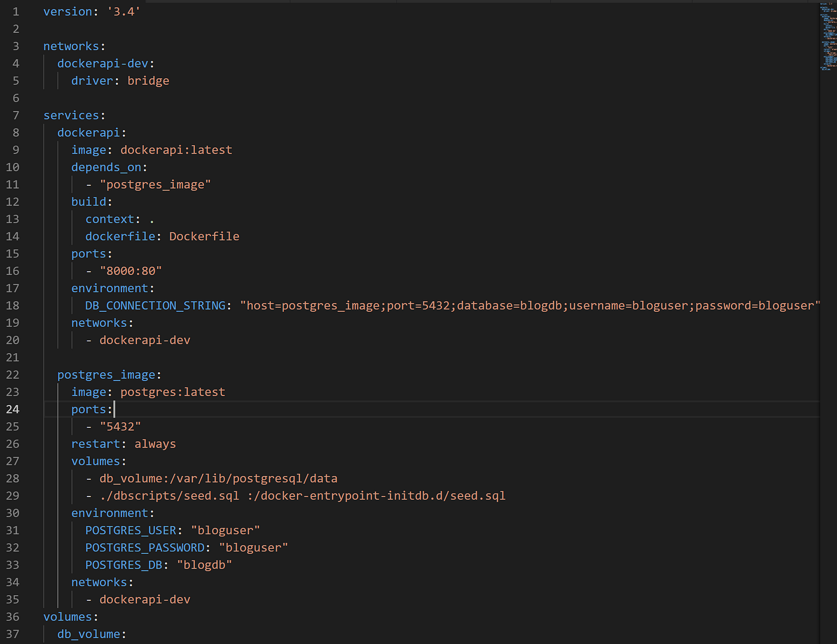Click the dockerapi service name

click(x=88, y=132)
